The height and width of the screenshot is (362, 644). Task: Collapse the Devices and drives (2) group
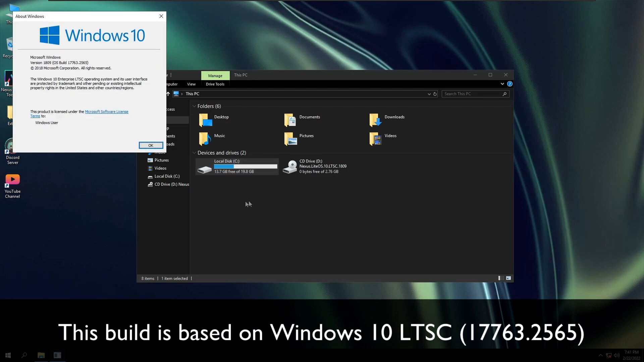tap(194, 153)
